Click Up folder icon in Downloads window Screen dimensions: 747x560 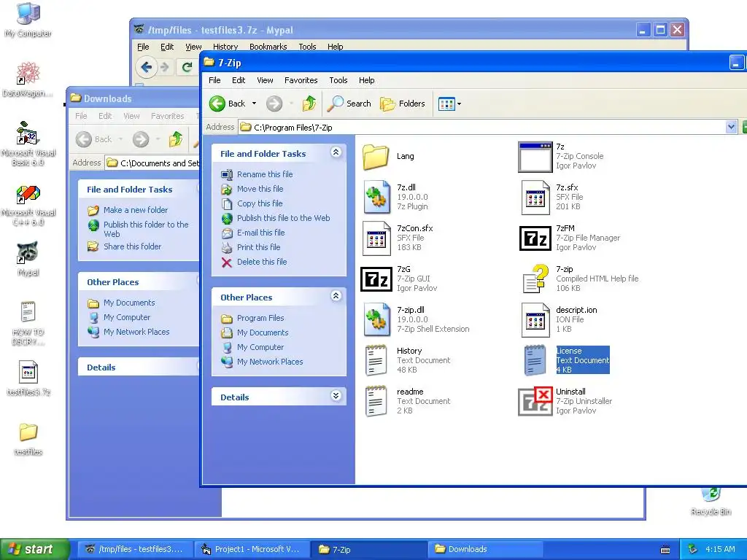click(176, 139)
